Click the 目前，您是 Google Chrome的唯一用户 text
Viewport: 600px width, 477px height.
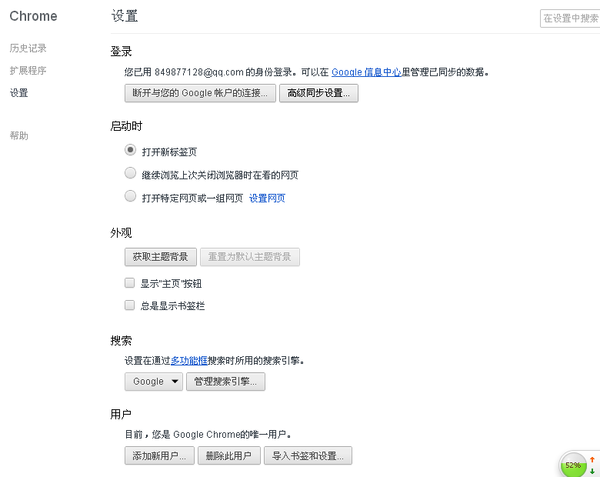[208, 435]
